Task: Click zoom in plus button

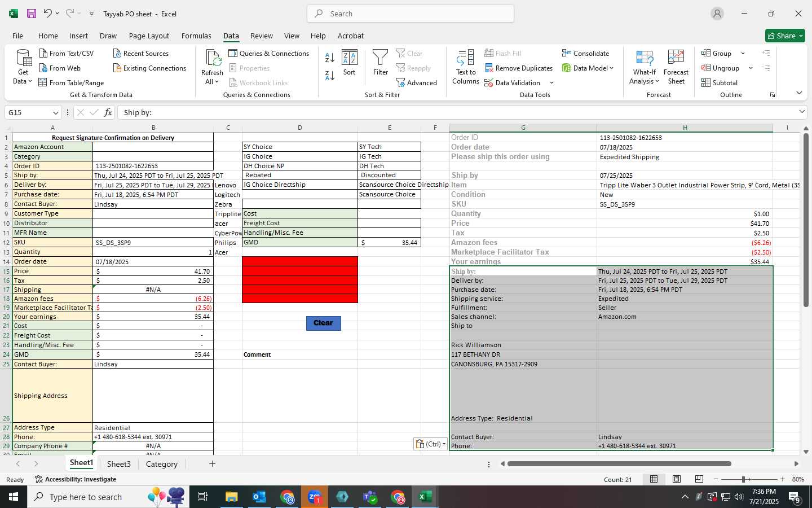Action: (x=782, y=479)
